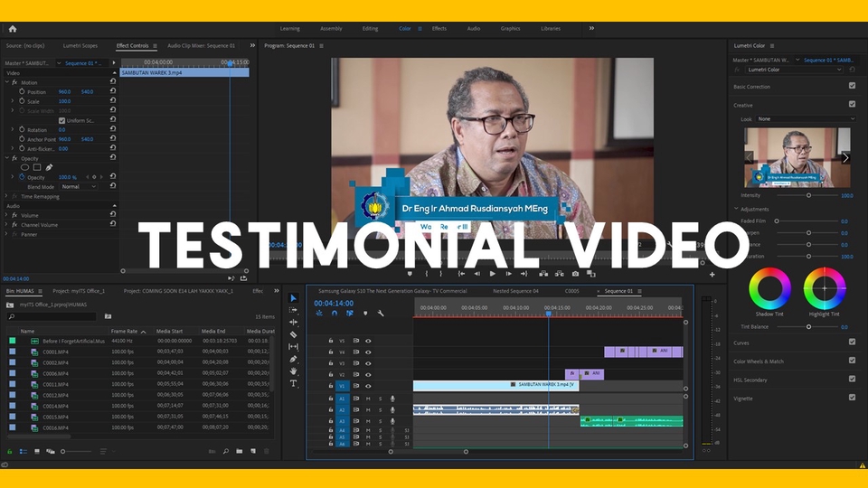
Task: Click Lift button in program monitor
Action: click(x=543, y=274)
